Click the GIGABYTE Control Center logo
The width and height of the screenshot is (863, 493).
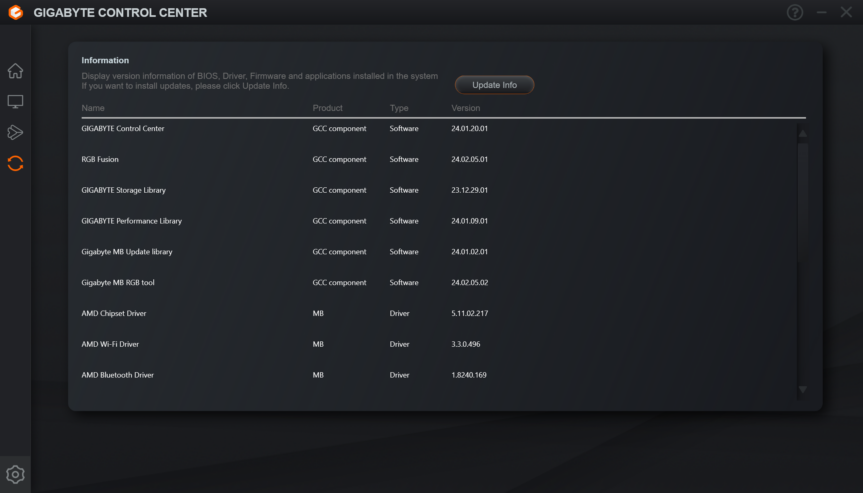[x=14, y=12]
